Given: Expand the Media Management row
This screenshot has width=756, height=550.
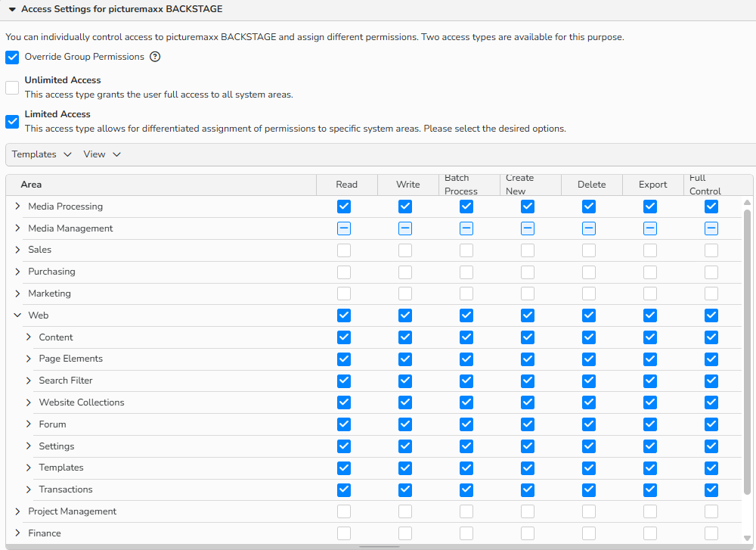Looking at the screenshot, I should point(18,228).
